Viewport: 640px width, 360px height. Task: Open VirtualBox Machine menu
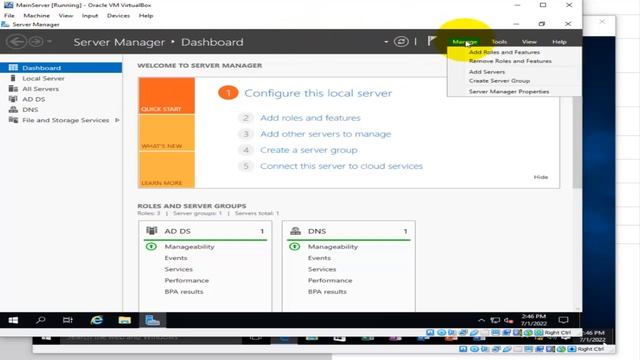pyautogui.click(x=36, y=16)
